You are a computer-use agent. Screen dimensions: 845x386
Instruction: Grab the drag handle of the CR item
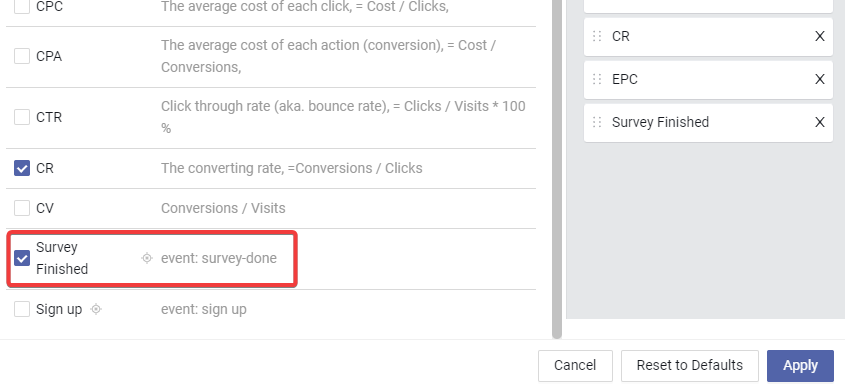click(597, 36)
